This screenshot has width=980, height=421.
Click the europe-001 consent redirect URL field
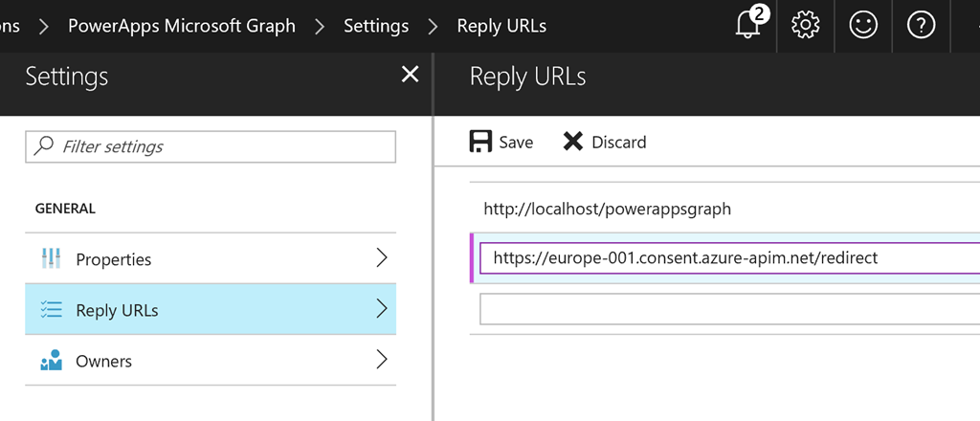[x=729, y=257]
